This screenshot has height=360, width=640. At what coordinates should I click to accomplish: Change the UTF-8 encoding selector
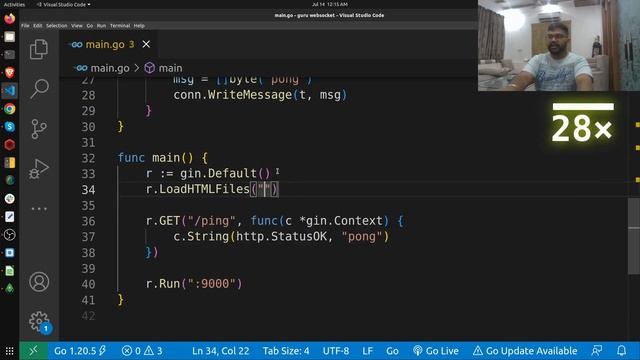coord(336,351)
